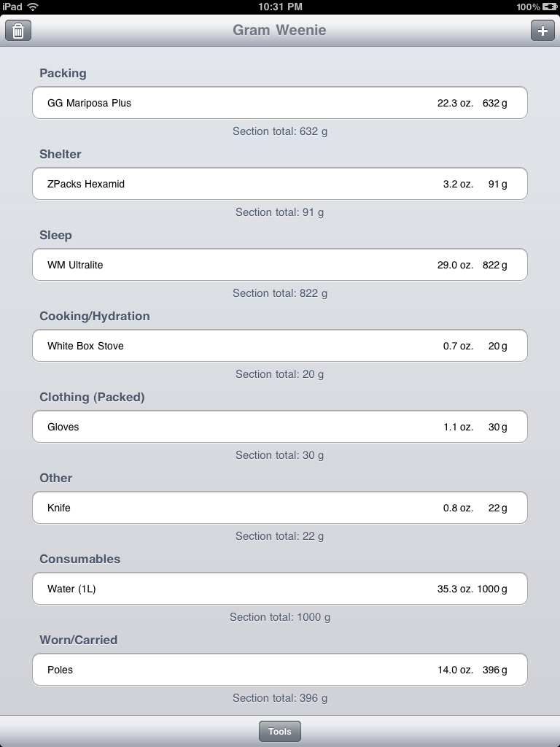Tap the battery status icon
This screenshot has height=747, width=560.
coord(550,7)
